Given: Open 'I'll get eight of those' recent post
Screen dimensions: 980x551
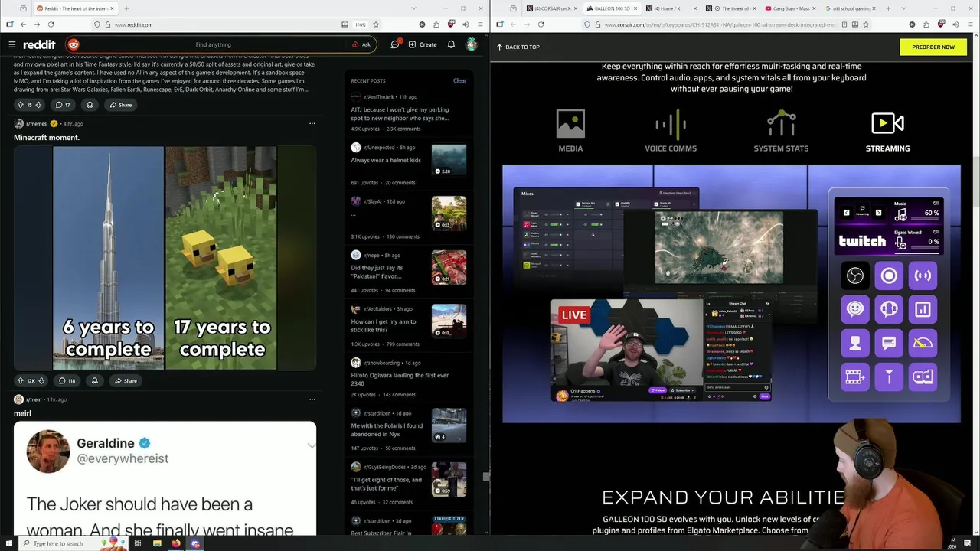Looking at the screenshot, I should tap(387, 484).
